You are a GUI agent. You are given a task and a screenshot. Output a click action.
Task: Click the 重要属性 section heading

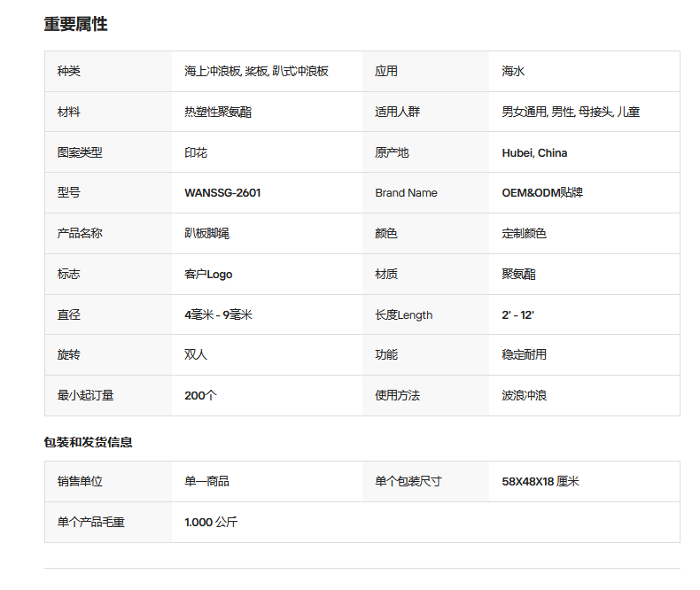[x=76, y=24]
